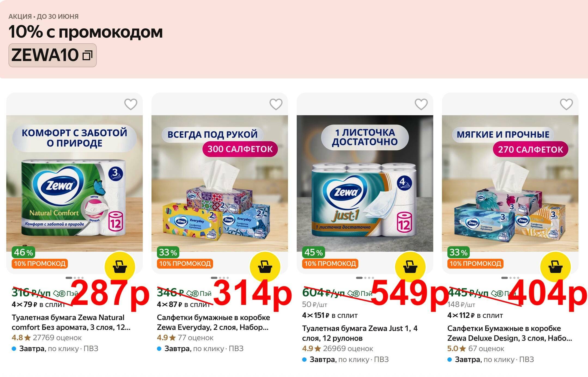
Task: View 26969 оценок for Zewa Just 1
Action: point(348,349)
